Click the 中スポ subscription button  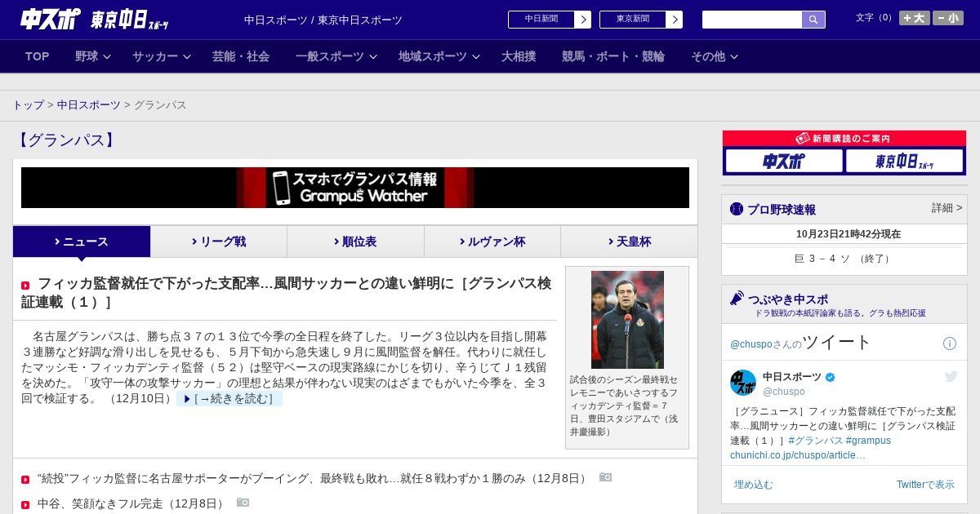pos(784,162)
